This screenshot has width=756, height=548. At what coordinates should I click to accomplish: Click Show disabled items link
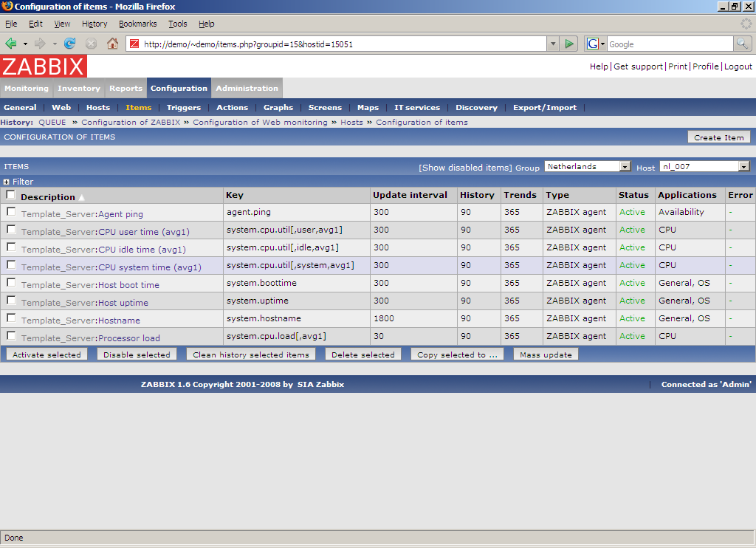(465, 168)
